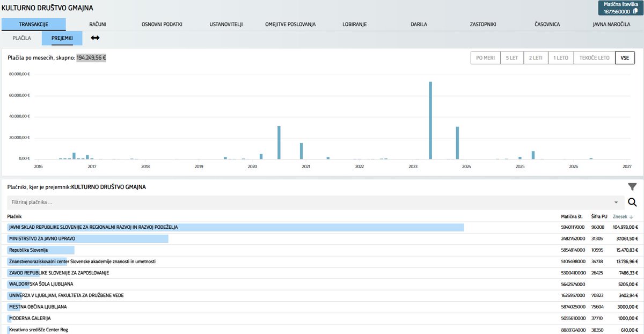This screenshot has width=644, height=334.
Task: Go to the USTANOVITELJI tab
Action: click(x=226, y=24)
